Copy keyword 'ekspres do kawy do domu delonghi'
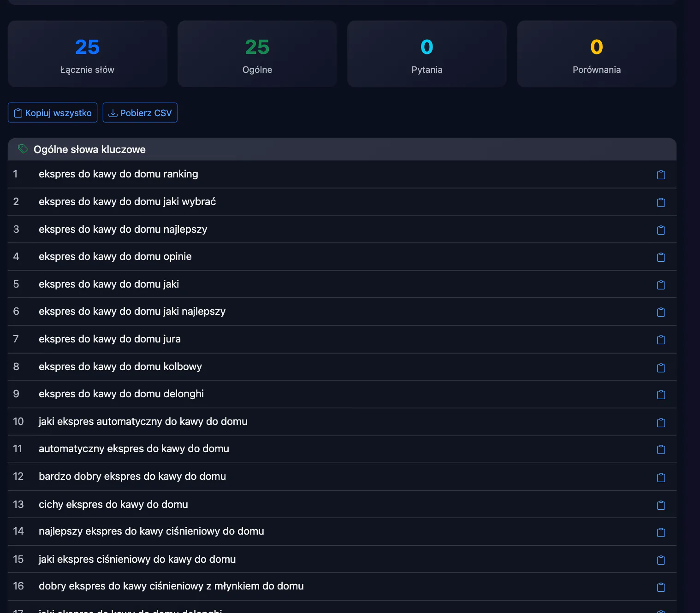The height and width of the screenshot is (613, 700). tap(661, 395)
